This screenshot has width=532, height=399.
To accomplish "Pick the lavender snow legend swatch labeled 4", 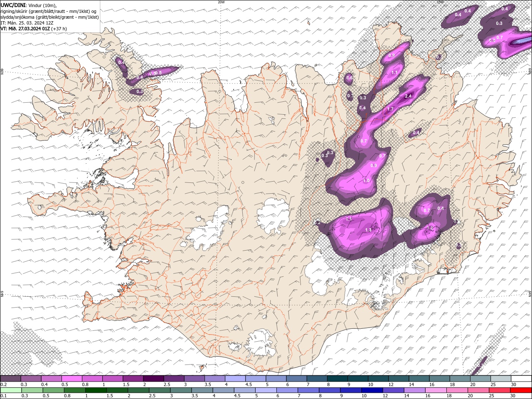I will tap(235, 379).
